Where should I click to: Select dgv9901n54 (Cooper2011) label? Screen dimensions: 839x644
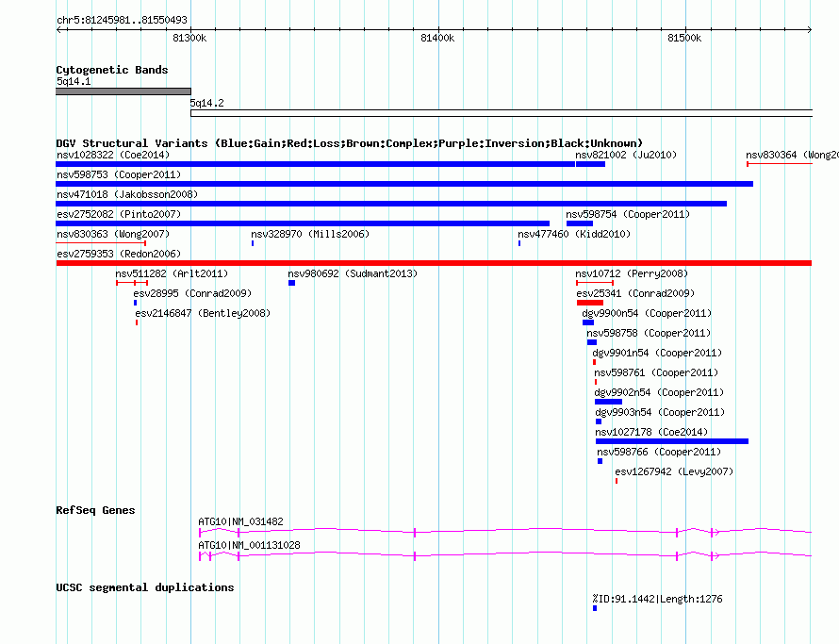(x=658, y=353)
